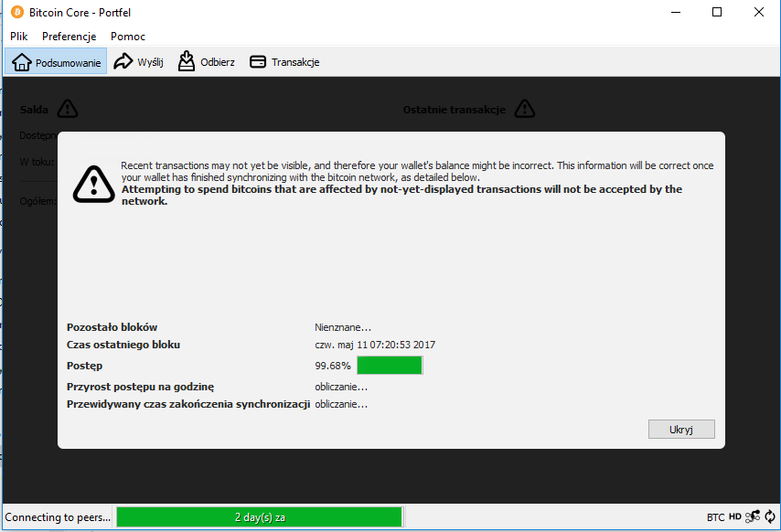Click the last block time 'czw. maj 11 07:20:53 2017'
This screenshot has height=532, width=781.
click(x=375, y=345)
